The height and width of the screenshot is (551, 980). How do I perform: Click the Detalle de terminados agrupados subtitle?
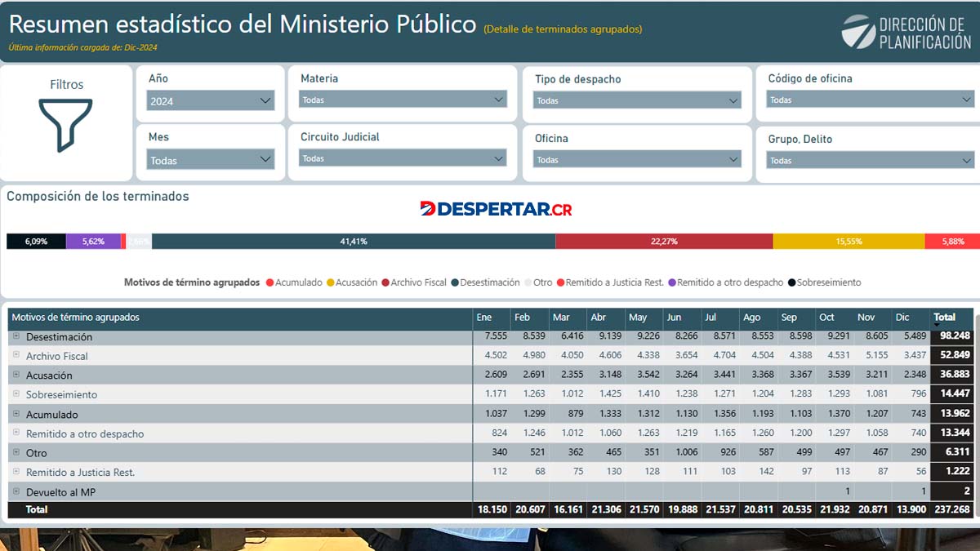pos(563,29)
